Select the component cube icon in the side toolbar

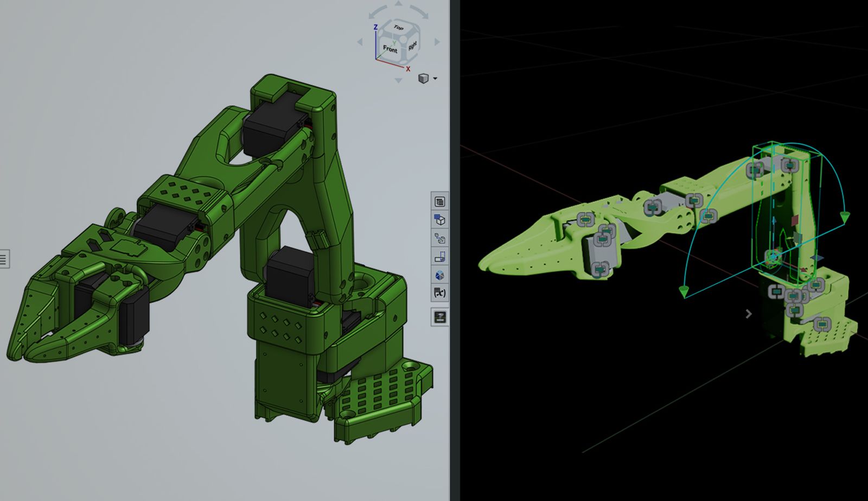coord(441,219)
